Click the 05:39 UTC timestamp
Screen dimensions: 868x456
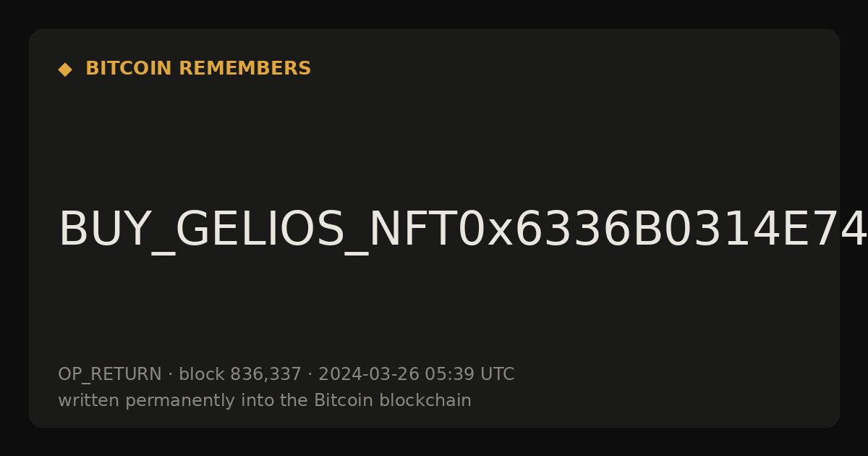469,374
